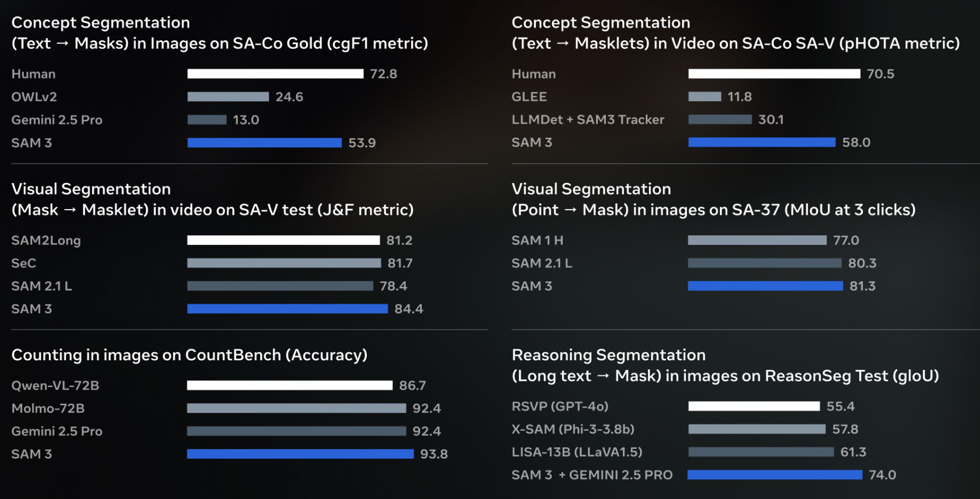Click the 58.0 value beside the blue bar
The height and width of the screenshot is (499, 980).
click(856, 143)
